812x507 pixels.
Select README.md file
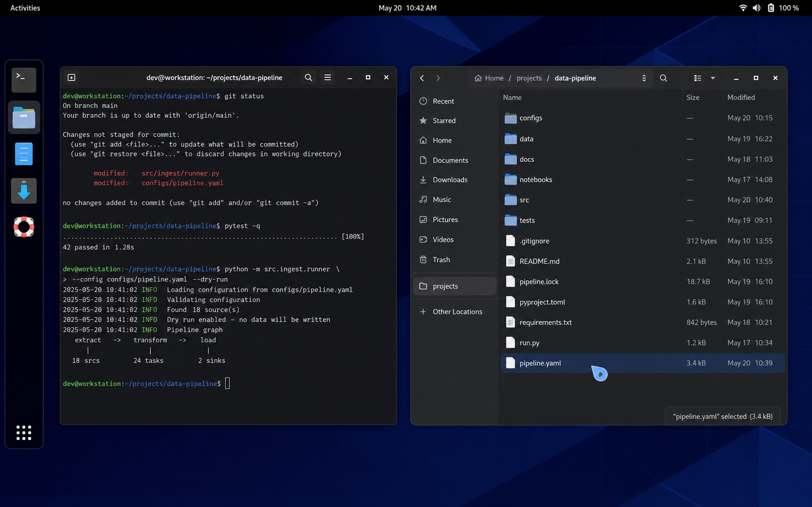[643, 261]
